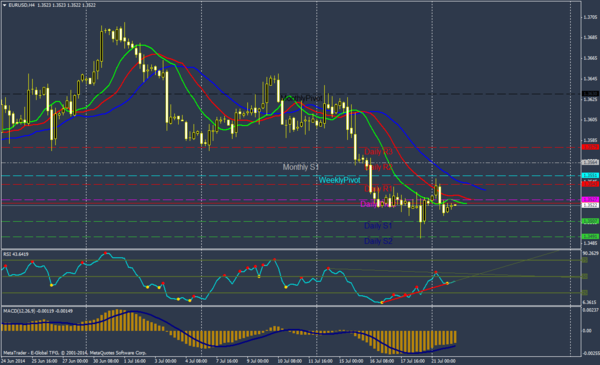Click the red RSI trendline

(415, 293)
